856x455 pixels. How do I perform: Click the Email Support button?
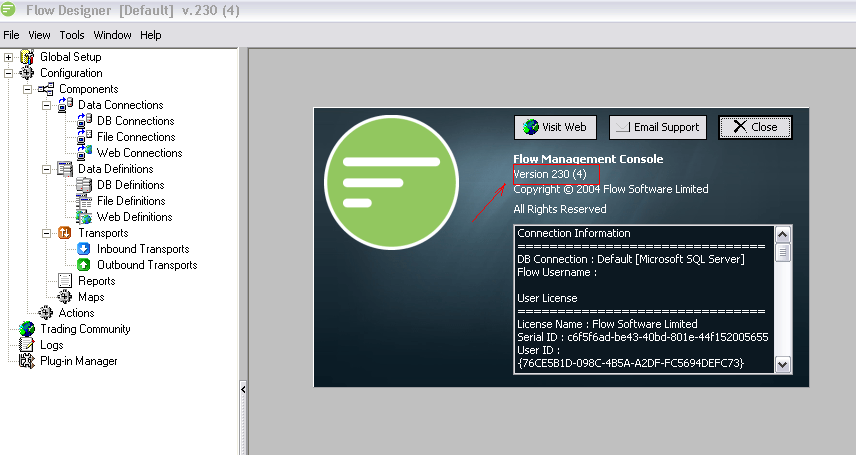[658, 127]
